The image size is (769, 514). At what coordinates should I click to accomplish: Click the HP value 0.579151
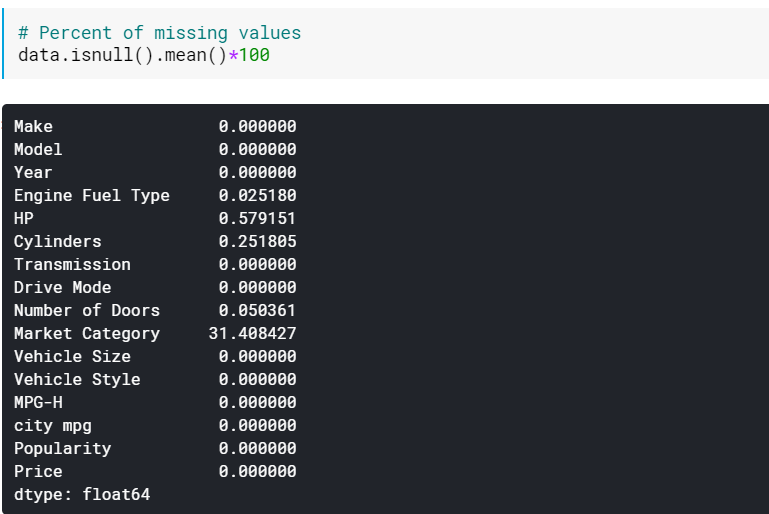point(257,218)
